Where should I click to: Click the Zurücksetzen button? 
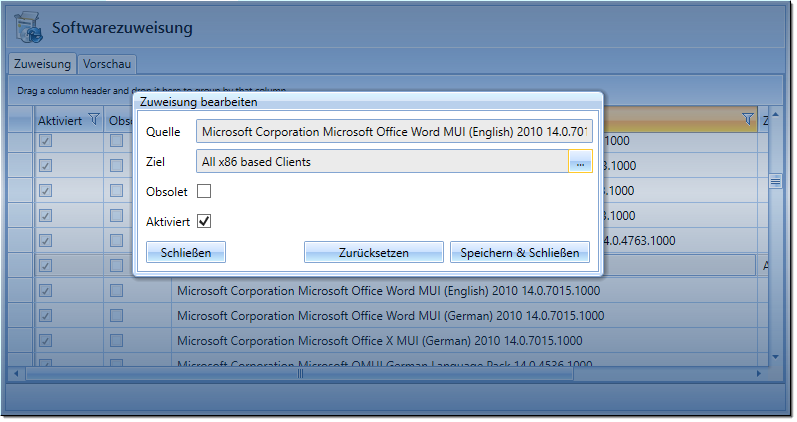tap(374, 252)
